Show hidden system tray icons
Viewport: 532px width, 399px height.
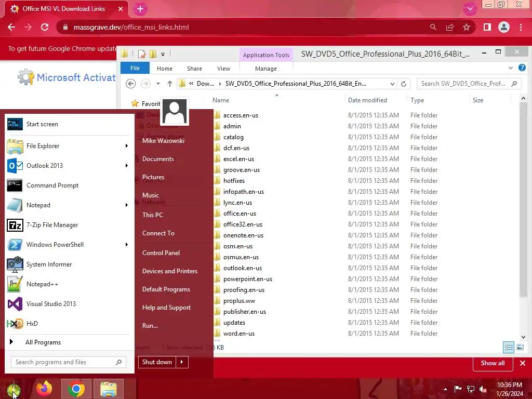[x=445, y=389]
